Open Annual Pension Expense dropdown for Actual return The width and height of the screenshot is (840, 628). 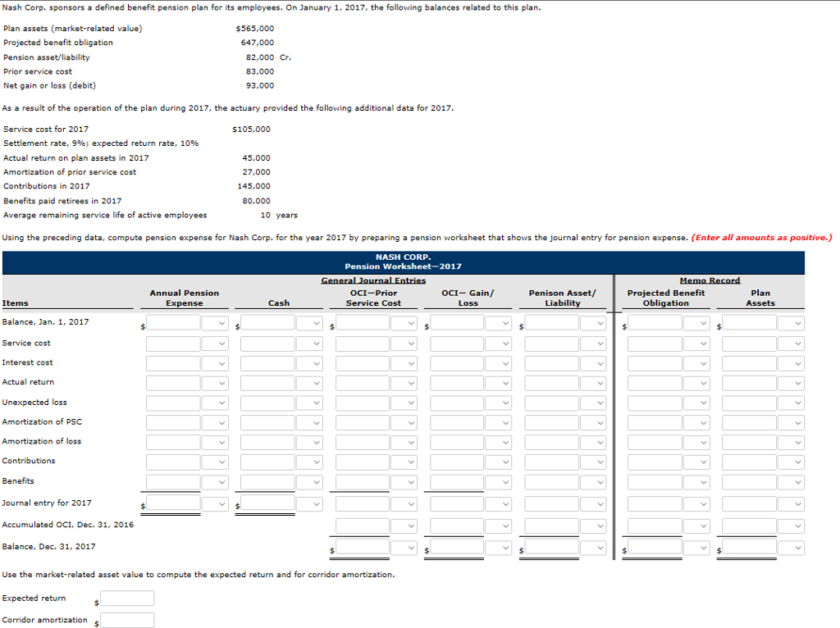pos(216,384)
